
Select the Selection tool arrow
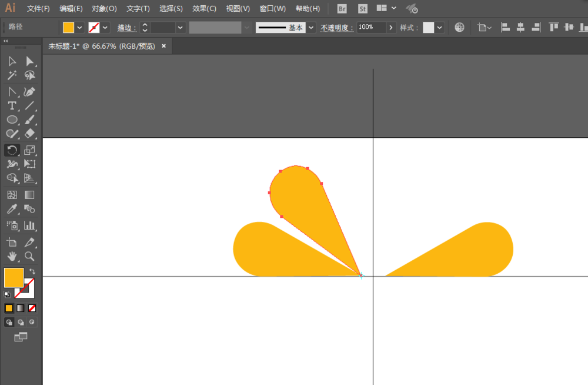coord(12,61)
